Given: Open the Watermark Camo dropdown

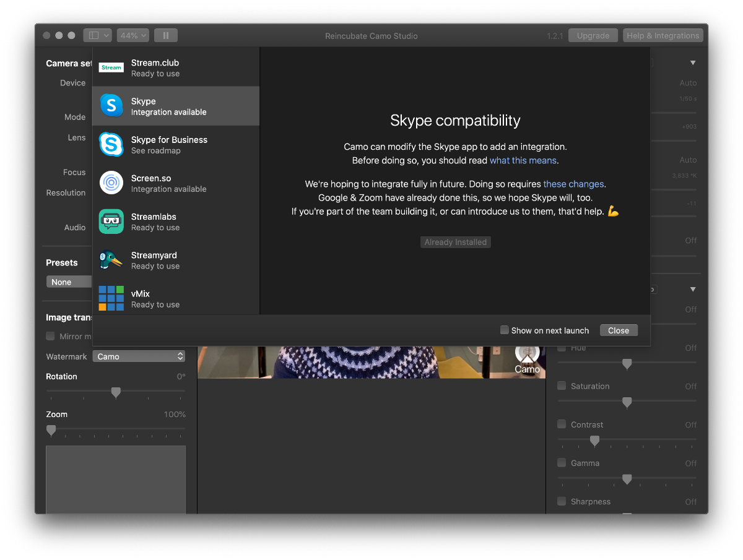Looking at the screenshot, I should click(139, 356).
